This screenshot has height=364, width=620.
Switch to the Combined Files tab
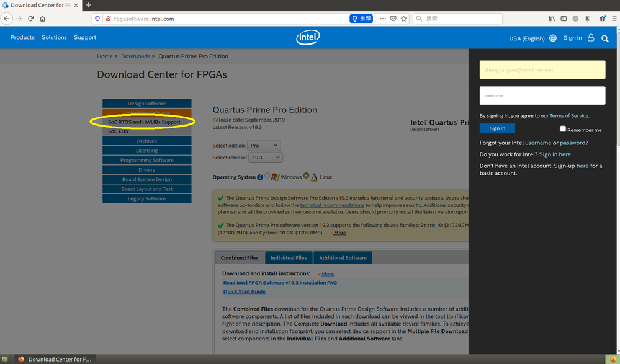click(x=239, y=258)
